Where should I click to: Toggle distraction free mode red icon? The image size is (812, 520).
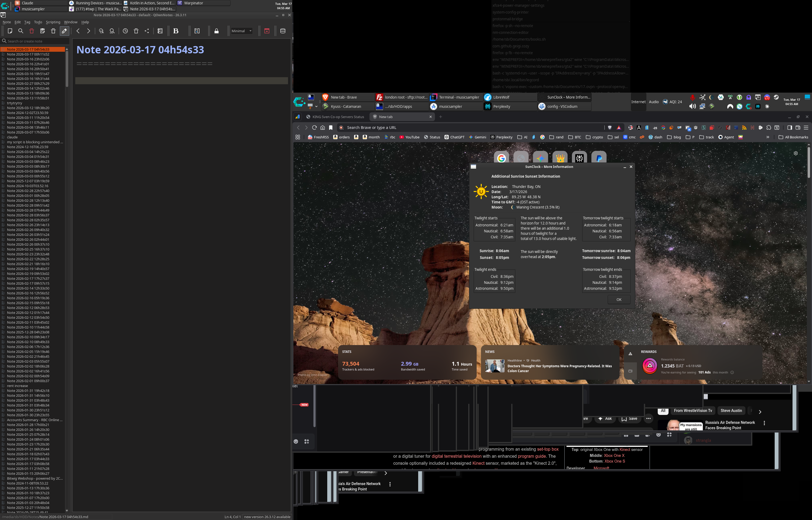pyautogui.click(x=267, y=31)
